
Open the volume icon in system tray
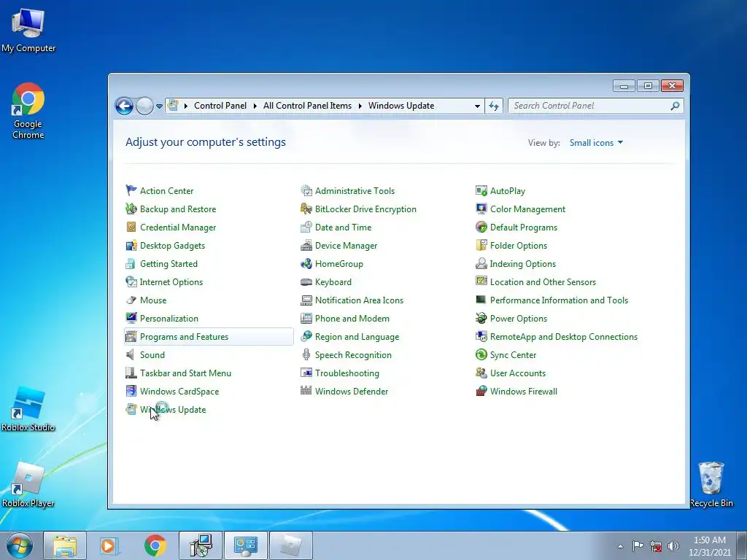(673, 546)
